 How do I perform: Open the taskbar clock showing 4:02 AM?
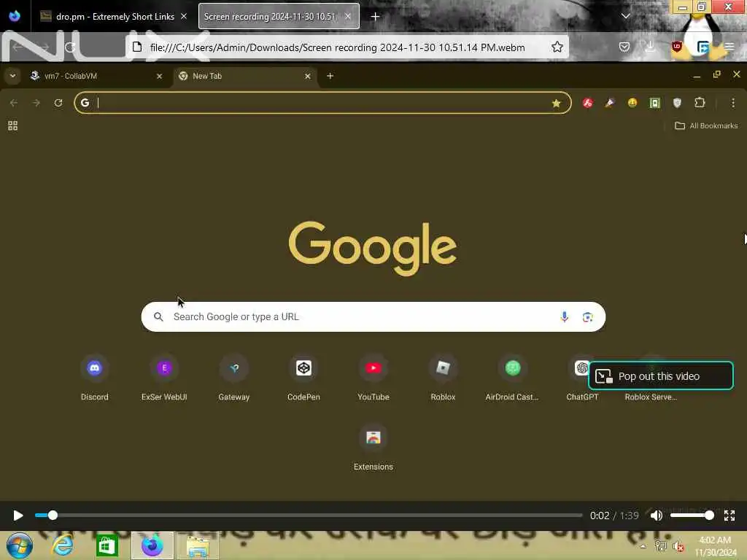pos(715,546)
